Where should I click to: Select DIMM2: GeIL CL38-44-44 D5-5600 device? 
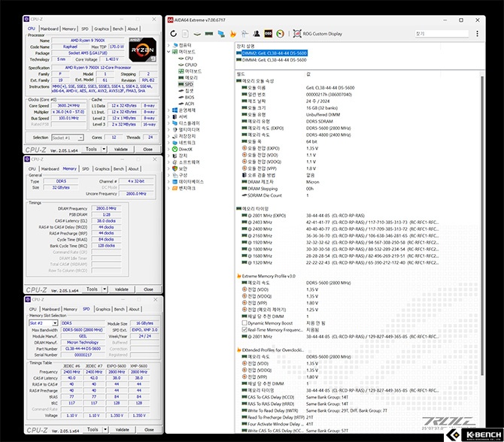[272, 53]
